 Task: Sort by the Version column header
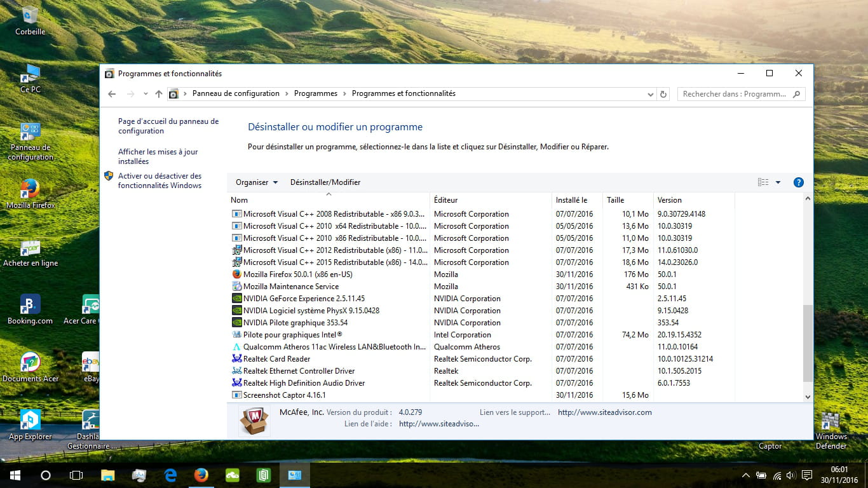coord(694,200)
